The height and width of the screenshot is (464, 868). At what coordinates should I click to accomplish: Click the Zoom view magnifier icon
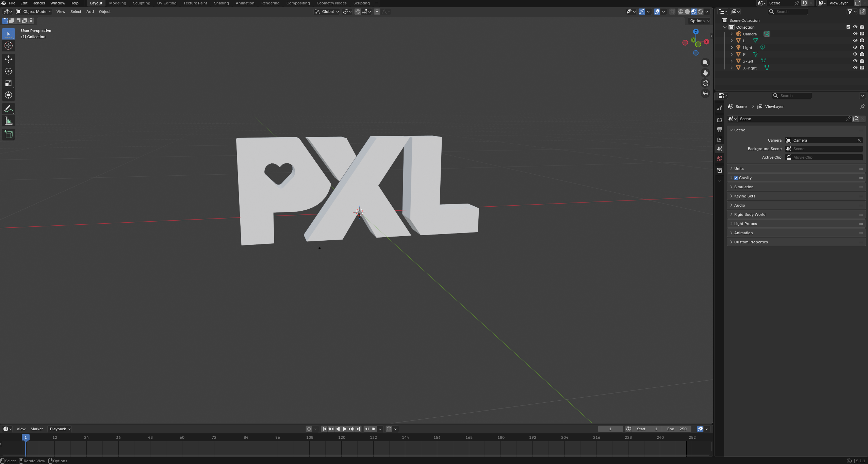coord(705,63)
